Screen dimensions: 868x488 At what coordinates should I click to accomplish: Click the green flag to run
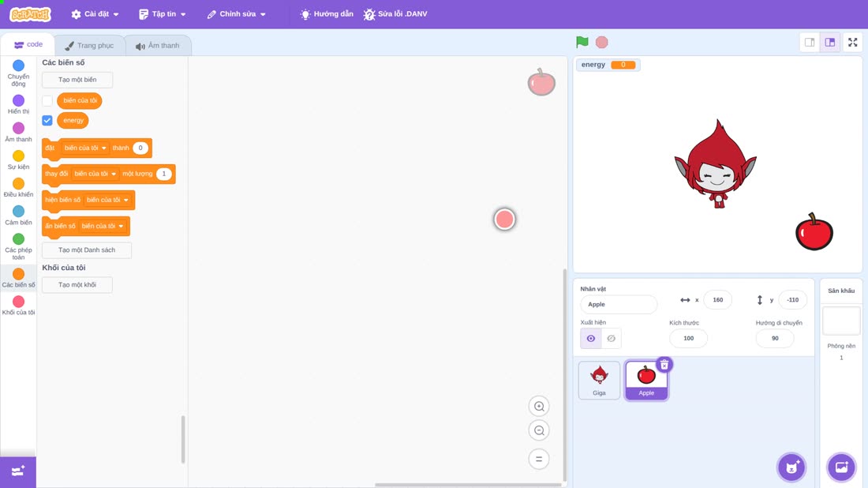pos(582,42)
